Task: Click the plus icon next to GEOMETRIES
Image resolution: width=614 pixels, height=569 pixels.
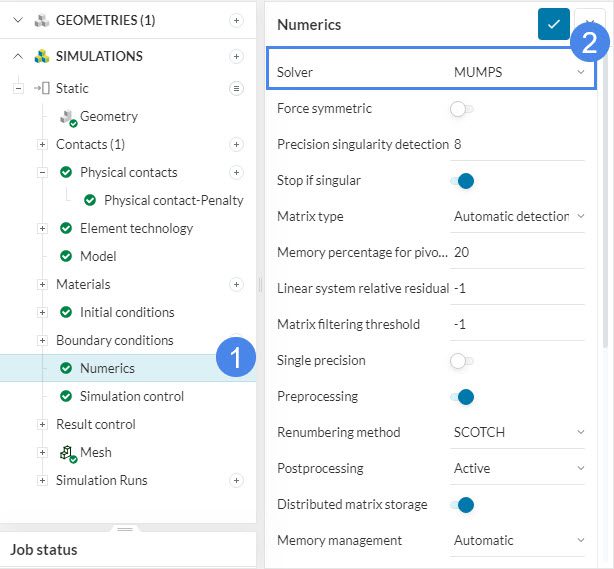Action: [x=236, y=20]
